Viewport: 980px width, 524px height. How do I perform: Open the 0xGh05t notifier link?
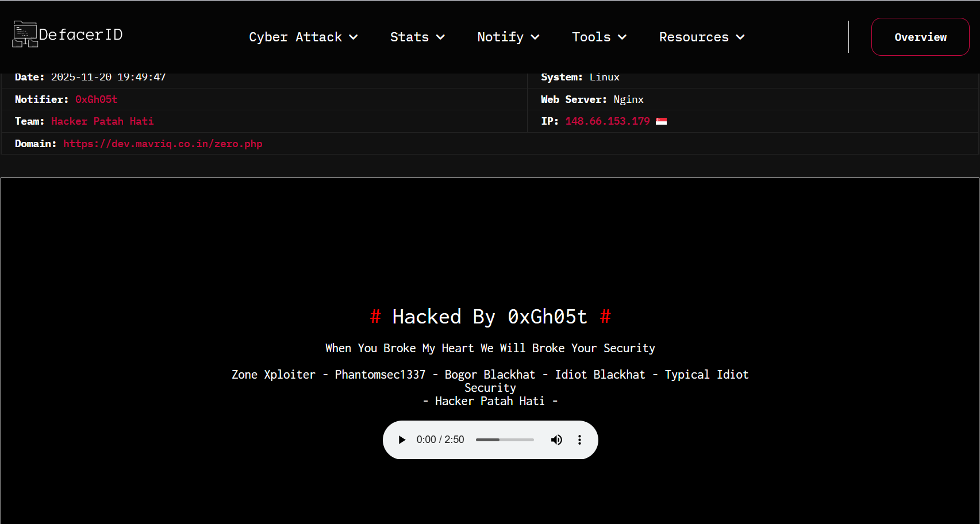click(x=96, y=99)
